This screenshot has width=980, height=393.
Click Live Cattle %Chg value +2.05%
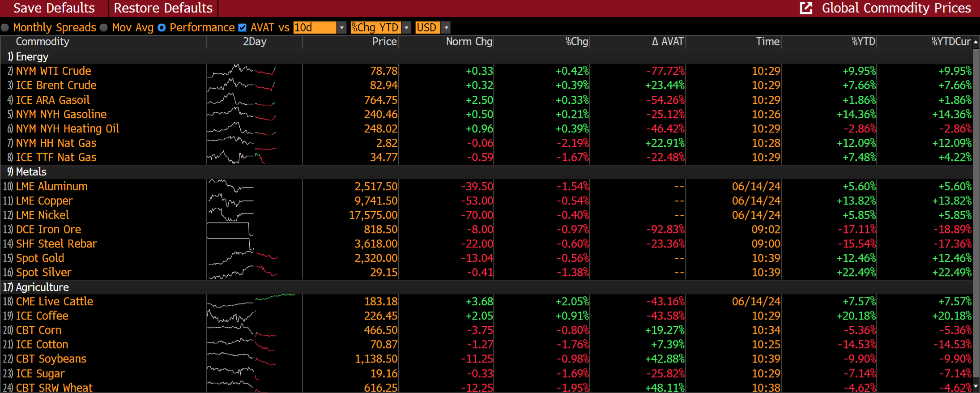coord(572,301)
